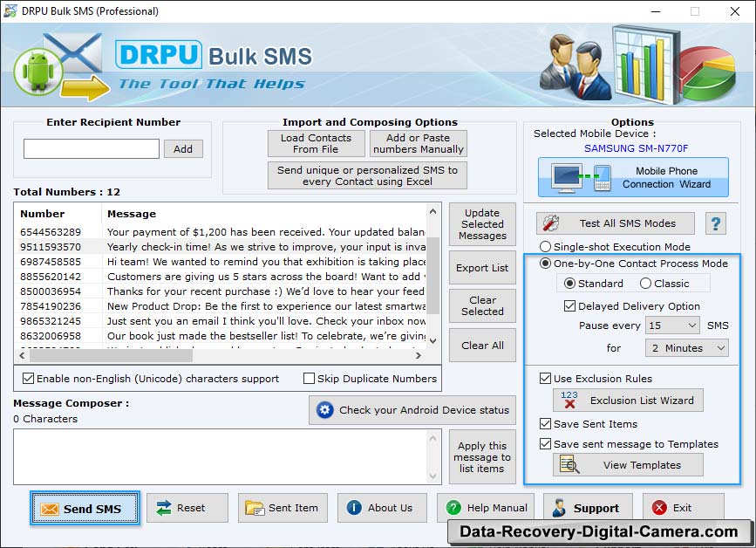Viewport: 756px width, 548px height.
Task: Click Update Selected Messages button
Action: point(482,224)
